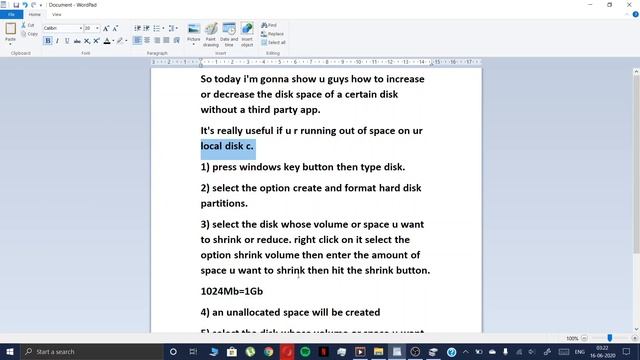Undo the last action
The image size is (640, 360).
click(x=25, y=5)
